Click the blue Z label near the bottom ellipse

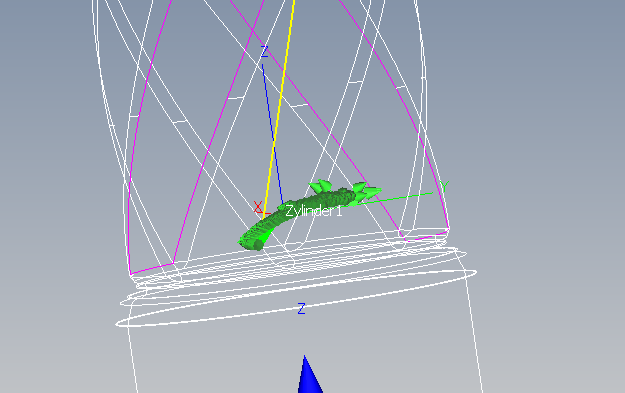click(x=301, y=308)
